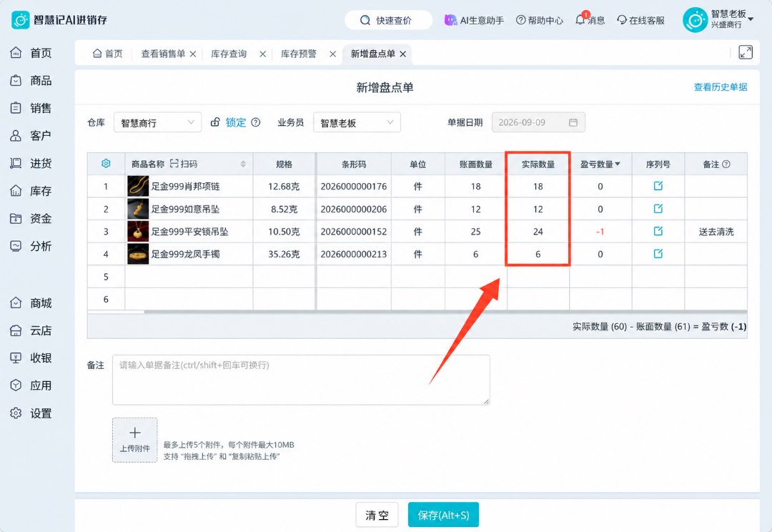Image resolution: width=772 pixels, height=532 pixels.
Task: Go to 进货 in the sidebar
Action: click(31, 163)
